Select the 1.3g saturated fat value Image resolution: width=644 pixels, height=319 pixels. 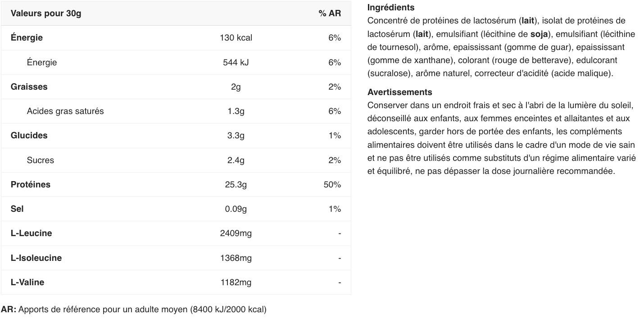[x=236, y=111]
